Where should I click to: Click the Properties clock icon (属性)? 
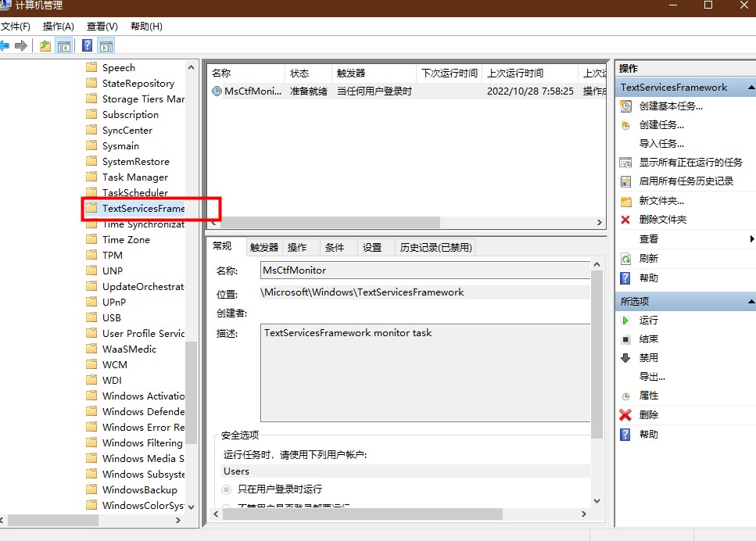tap(625, 396)
